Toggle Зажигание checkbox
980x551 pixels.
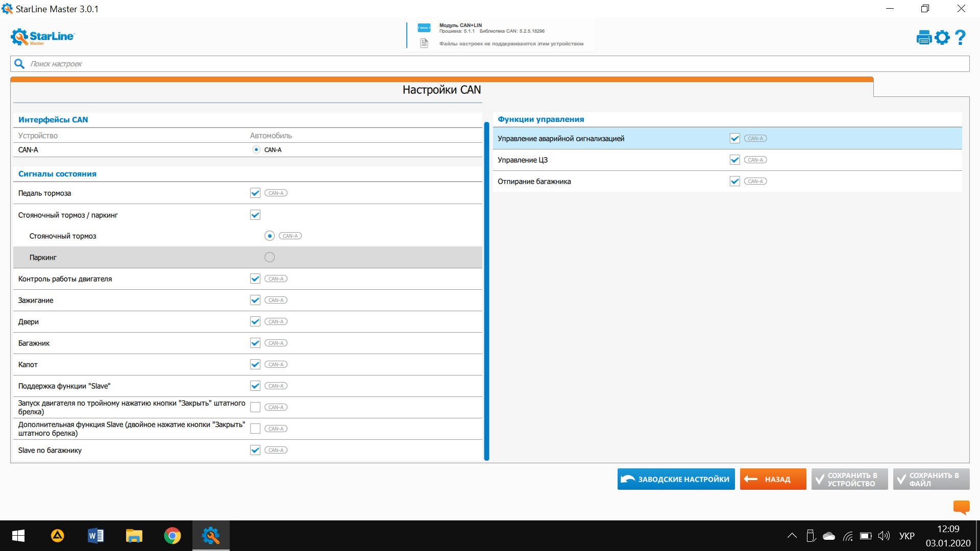(255, 300)
